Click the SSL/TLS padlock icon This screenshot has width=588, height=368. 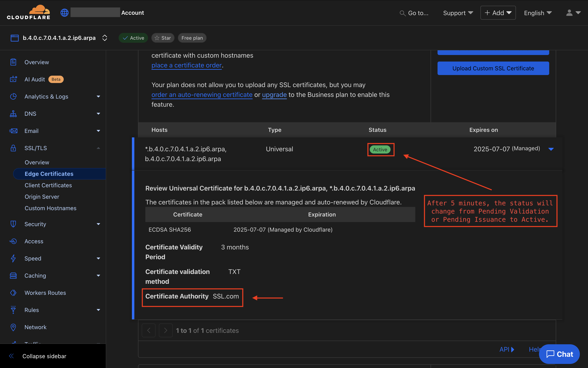[x=13, y=148]
